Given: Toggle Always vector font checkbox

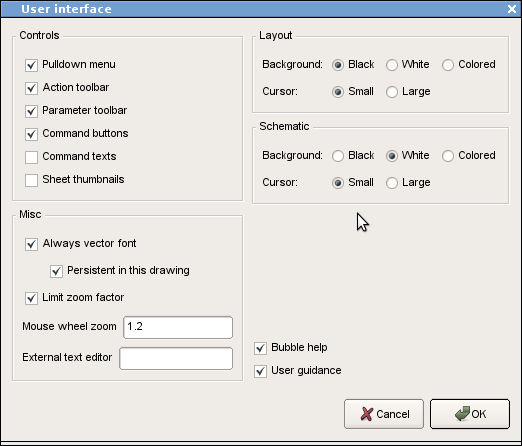Looking at the screenshot, I should 31,244.
